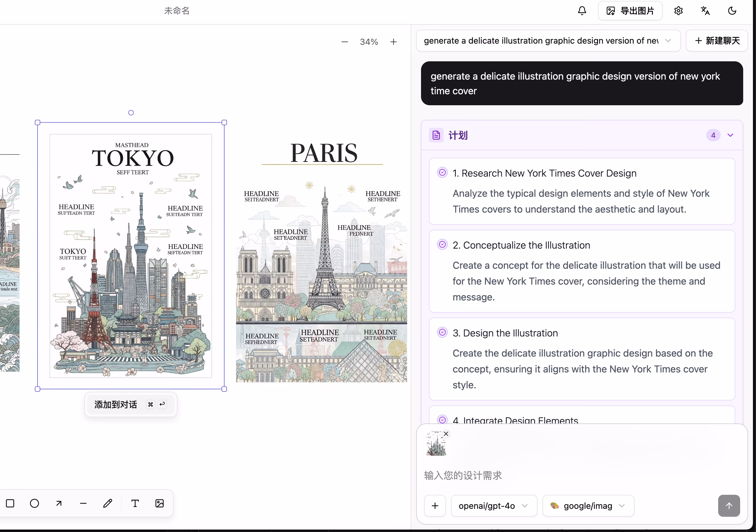Click the 导出图片 export button
Screen dimensions: 756x532
point(630,11)
